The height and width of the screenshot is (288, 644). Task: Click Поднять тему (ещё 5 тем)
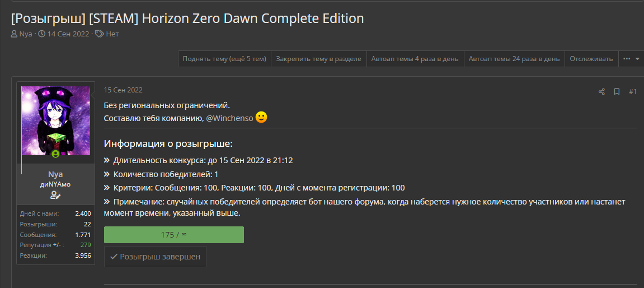tap(225, 59)
